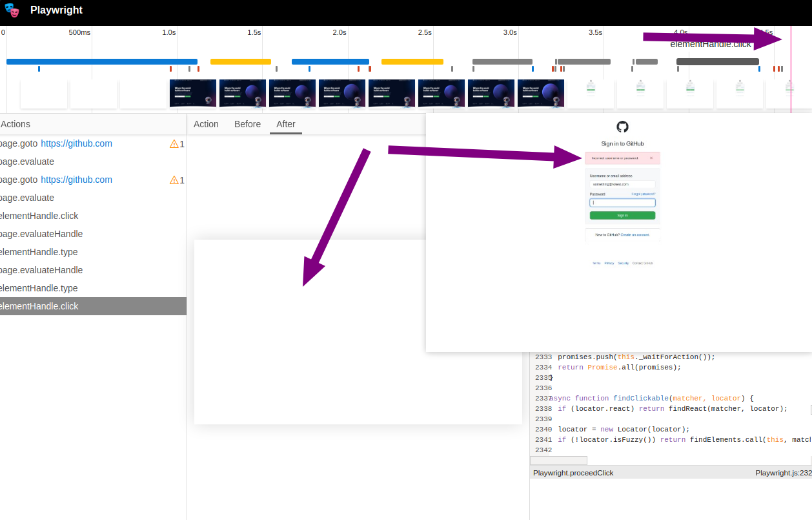Open the Action tab

tap(206, 124)
